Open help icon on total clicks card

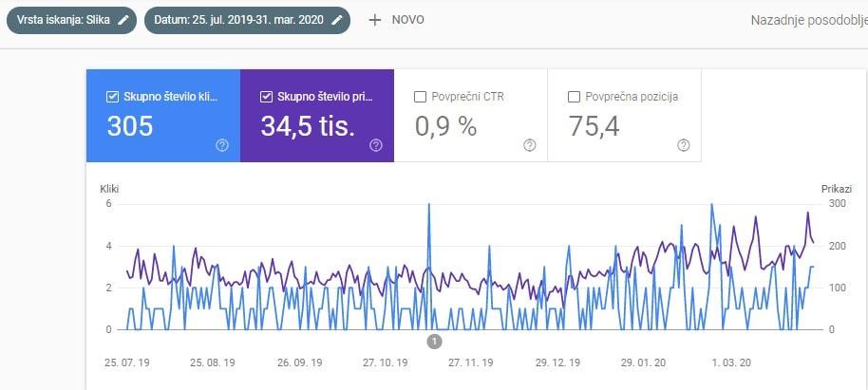(x=222, y=145)
